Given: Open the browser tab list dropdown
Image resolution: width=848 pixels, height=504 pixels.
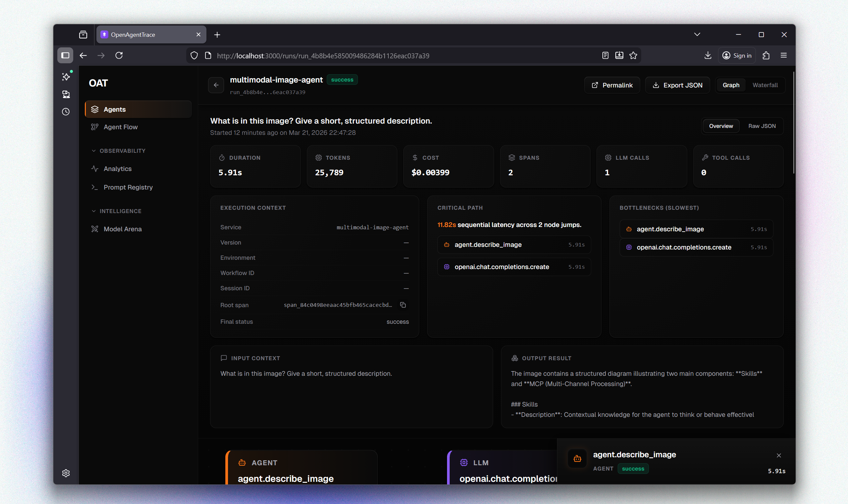Looking at the screenshot, I should coord(697,34).
